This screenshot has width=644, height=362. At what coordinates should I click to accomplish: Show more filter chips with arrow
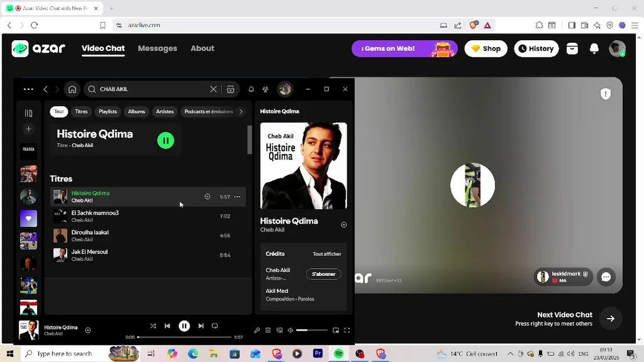coord(240,112)
